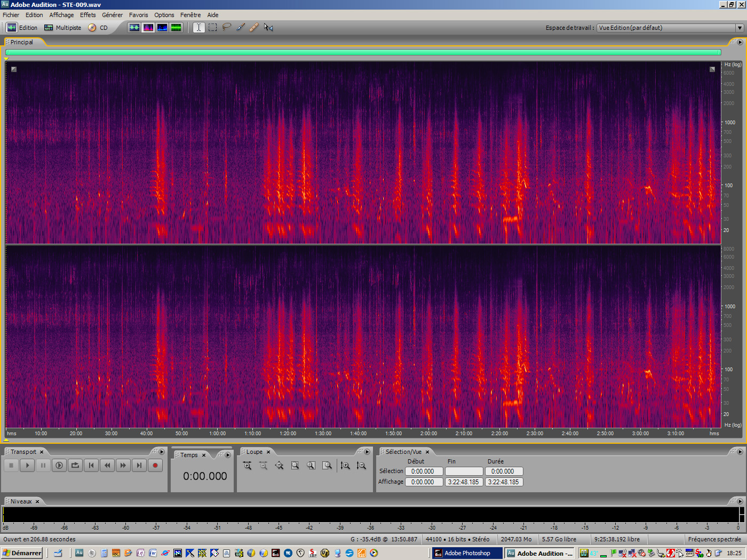The height and width of the screenshot is (560, 747).
Task: Choose the Spot Healing Brush tool
Action: coord(254,27)
